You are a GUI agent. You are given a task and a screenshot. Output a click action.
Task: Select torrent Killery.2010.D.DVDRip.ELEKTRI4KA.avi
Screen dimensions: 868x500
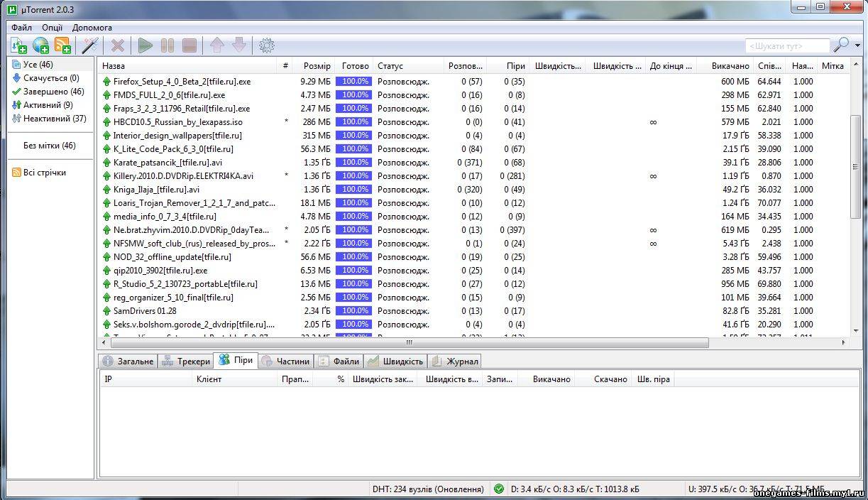pyautogui.click(x=183, y=176)
